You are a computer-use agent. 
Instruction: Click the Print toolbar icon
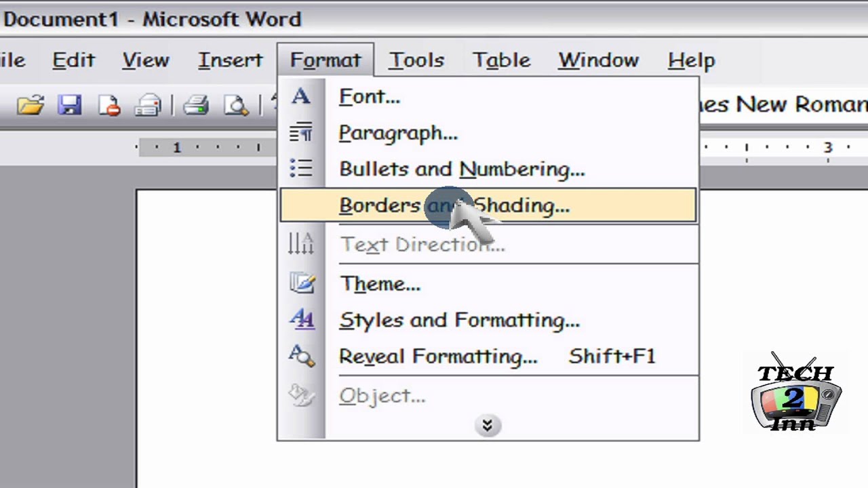196,105
